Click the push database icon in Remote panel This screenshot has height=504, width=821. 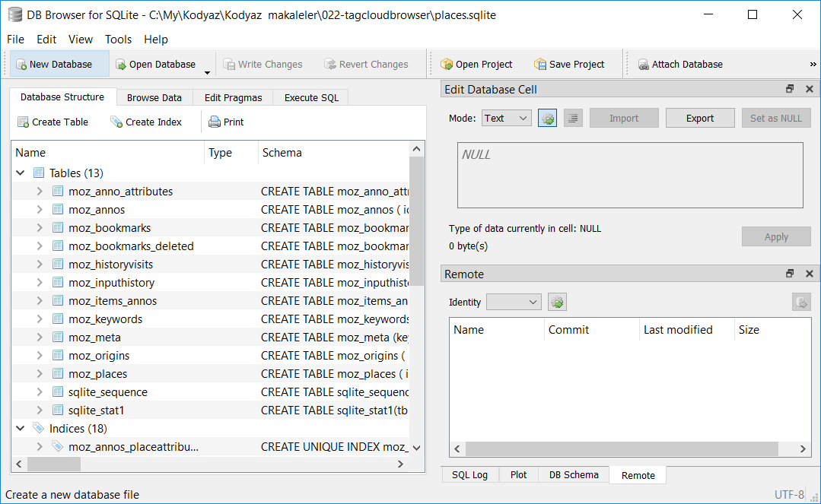point(801,302)
